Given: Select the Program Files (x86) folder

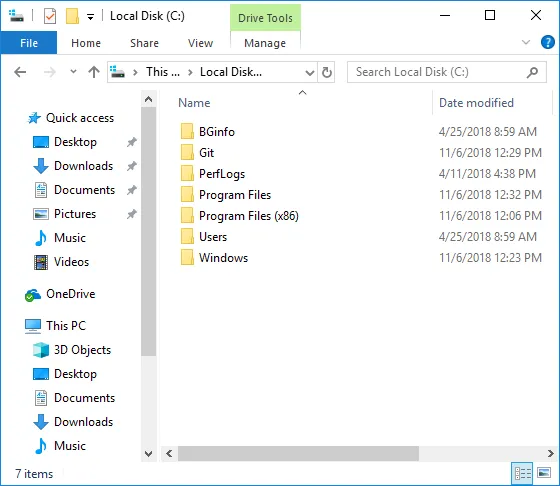Looking at the screenshot, I should point(239,216).
